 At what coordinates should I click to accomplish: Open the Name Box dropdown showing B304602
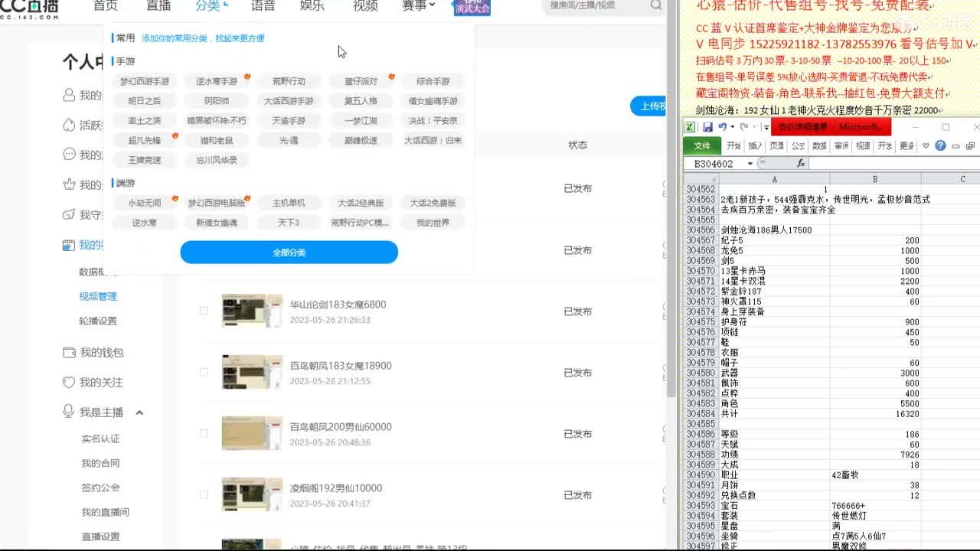coord(750,163)
